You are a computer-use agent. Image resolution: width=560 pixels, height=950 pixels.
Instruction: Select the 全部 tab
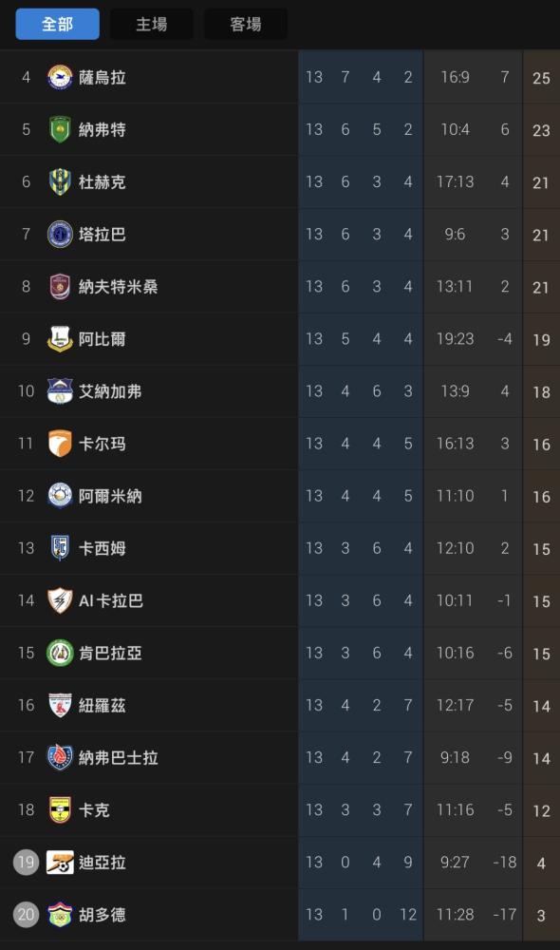point(58,25)
